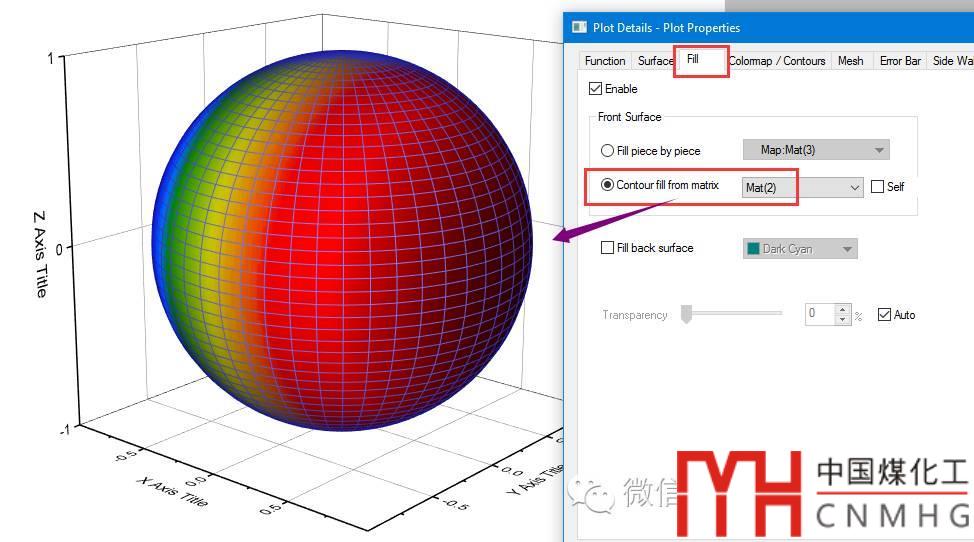Screen dimensions: 974x542
Task: Click the Transparency slider handle
Action: pyautogui.click(x=686, y=315)
